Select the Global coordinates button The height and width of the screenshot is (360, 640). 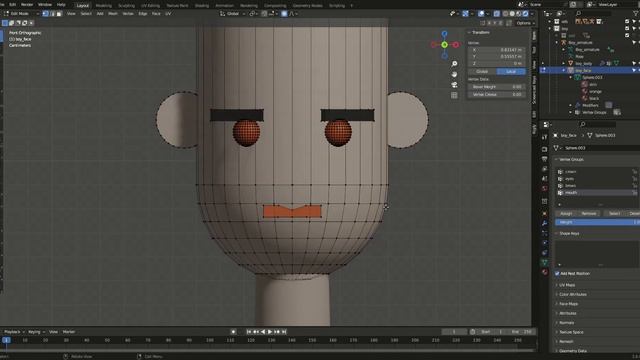482,71
